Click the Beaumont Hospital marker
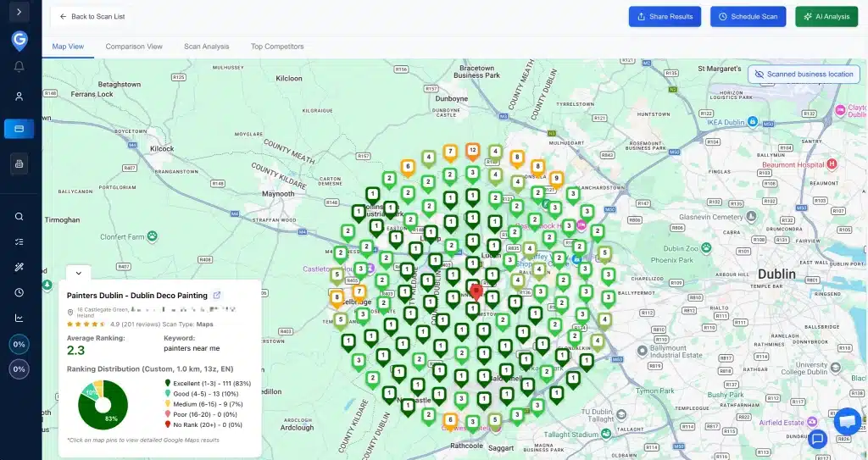The height and width of the screenshot is (460, 868). coord(832,164)
